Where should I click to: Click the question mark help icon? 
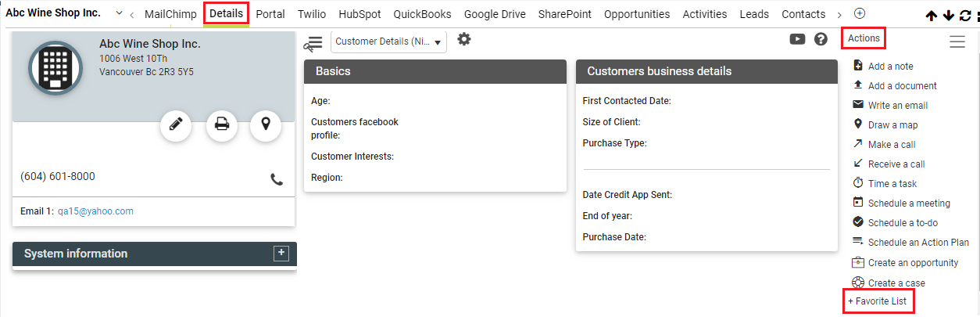[x=821, y=39]
